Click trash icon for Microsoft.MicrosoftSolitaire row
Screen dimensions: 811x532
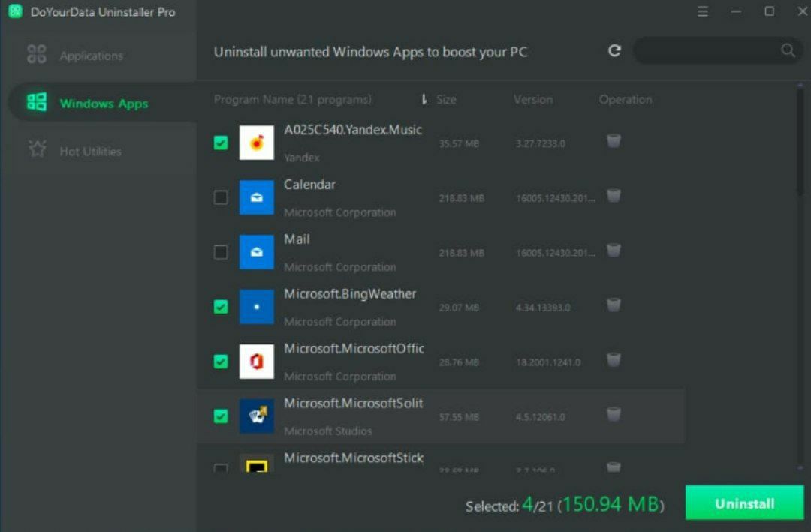[614, 415]
